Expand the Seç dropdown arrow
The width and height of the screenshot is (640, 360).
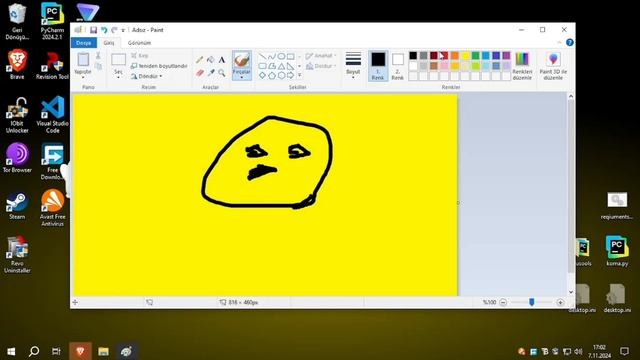tap(118, 77)
